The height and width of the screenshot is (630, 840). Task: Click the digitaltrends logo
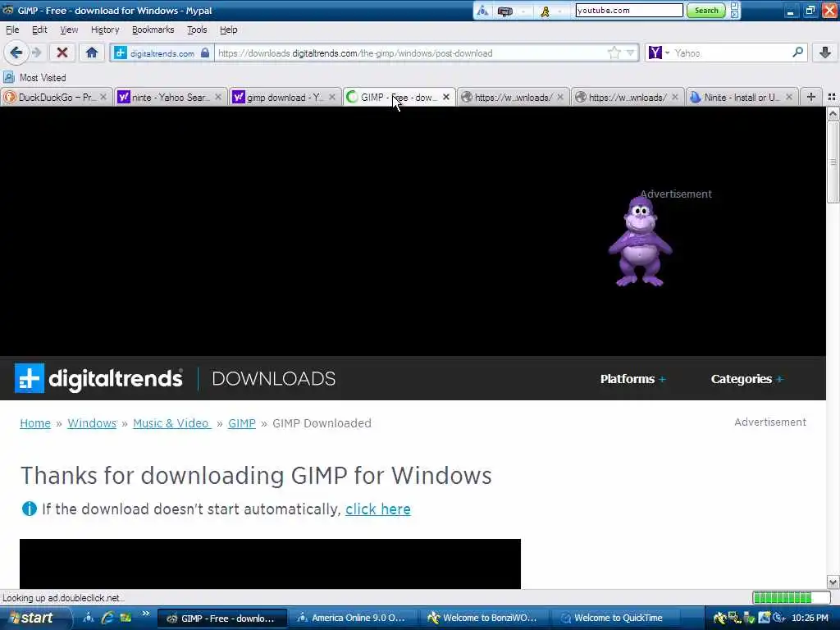(x=98, y=378)
